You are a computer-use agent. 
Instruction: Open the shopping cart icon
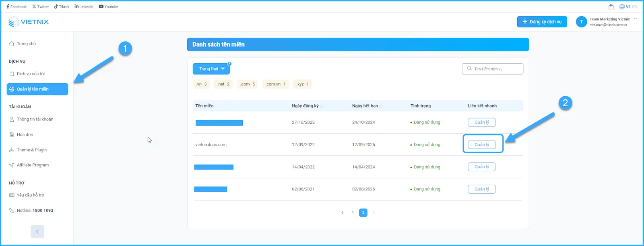[x=611, y=6]
